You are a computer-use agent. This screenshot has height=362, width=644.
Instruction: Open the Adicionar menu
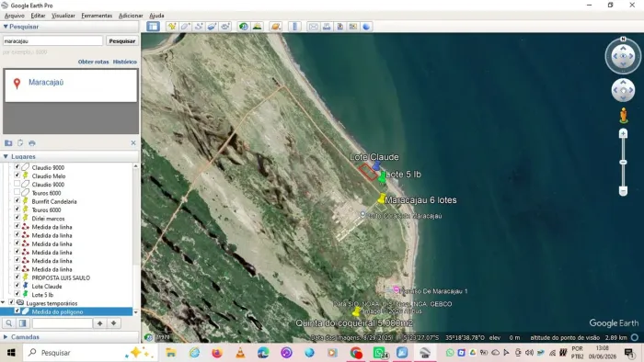point(131,16)
